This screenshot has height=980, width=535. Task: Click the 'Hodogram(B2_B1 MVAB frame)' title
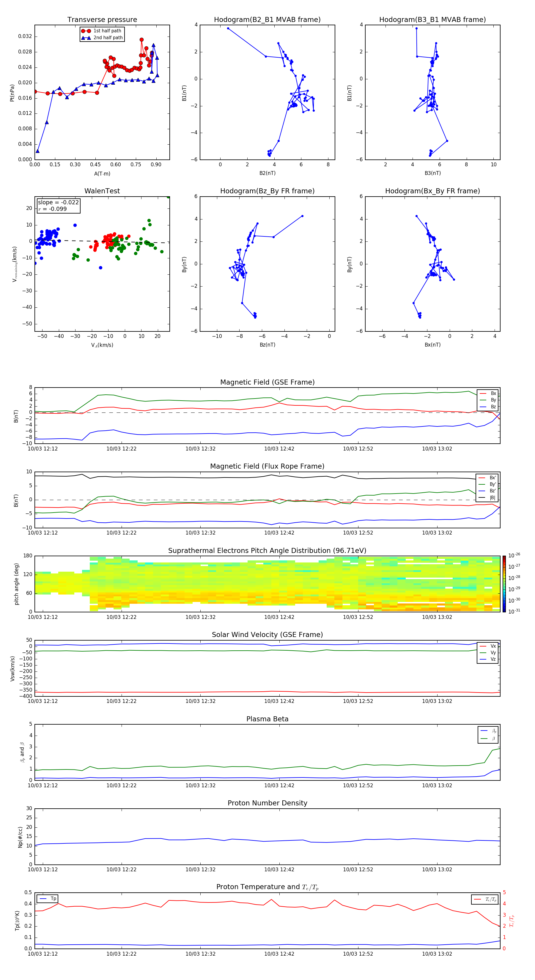pyautogui.click(x=267, y=19)
